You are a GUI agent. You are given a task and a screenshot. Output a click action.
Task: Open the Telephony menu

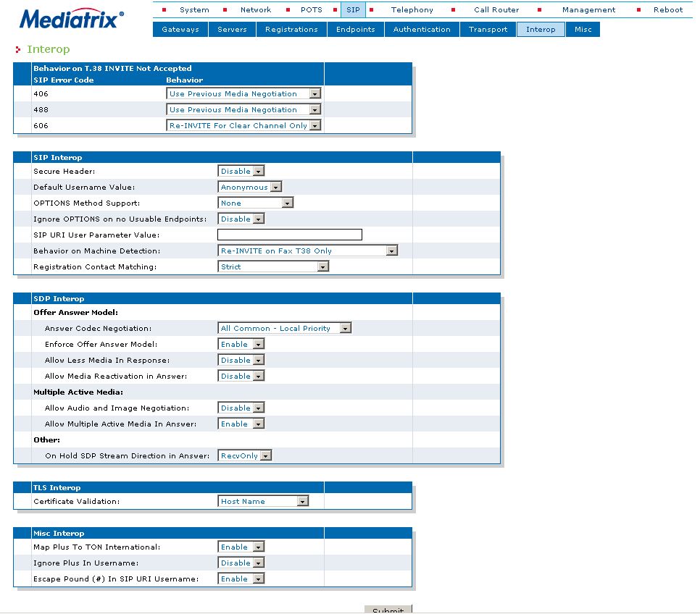tap(412, 10)
